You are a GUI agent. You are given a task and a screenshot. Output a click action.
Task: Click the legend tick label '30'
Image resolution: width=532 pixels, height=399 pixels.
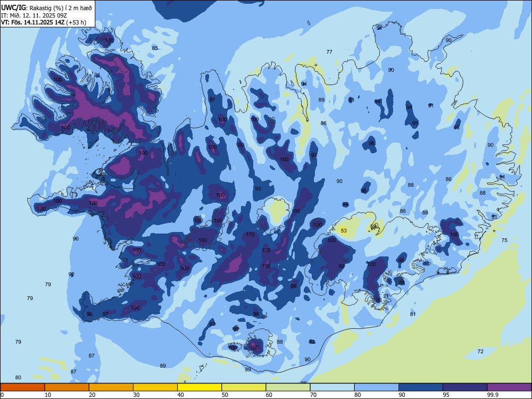136,395
